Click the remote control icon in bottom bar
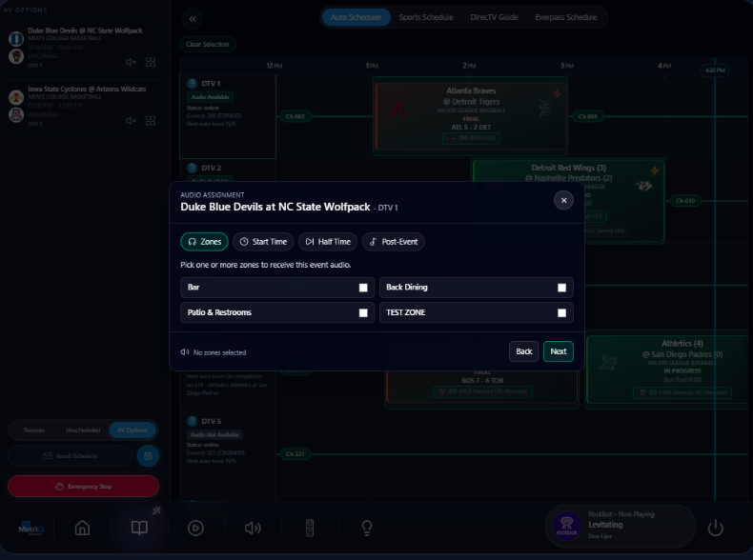The width and height of the screenshot is (753, 560). [310, 528]
